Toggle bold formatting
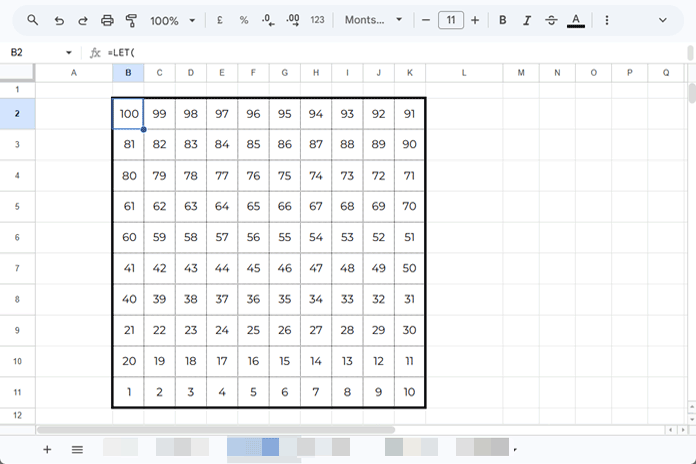The image size is (696, 464). click(x=502, y=20)
